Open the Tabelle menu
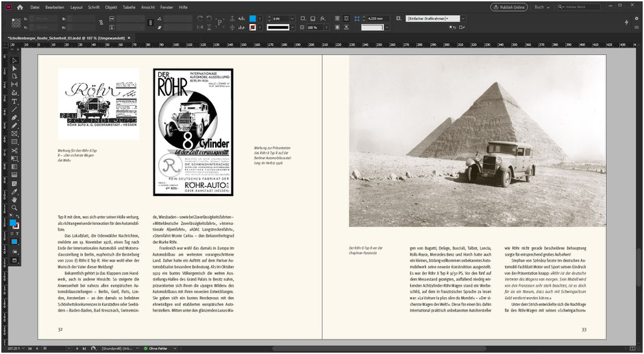The width and height of the screenshot is (644, 354). 129,7
